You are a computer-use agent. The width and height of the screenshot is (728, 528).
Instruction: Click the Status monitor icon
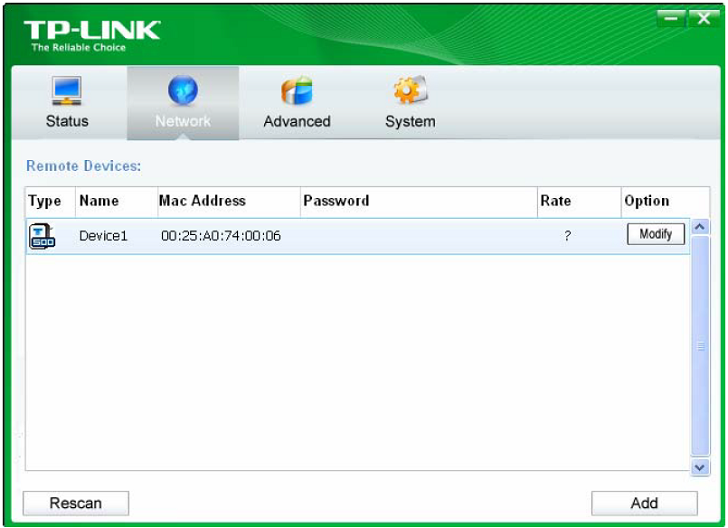(x=66, y=91)
